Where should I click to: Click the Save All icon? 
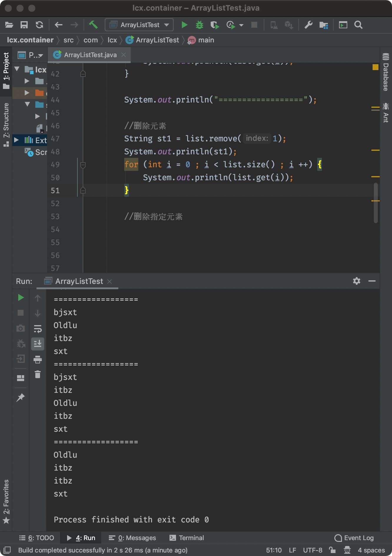click(24, 25)
